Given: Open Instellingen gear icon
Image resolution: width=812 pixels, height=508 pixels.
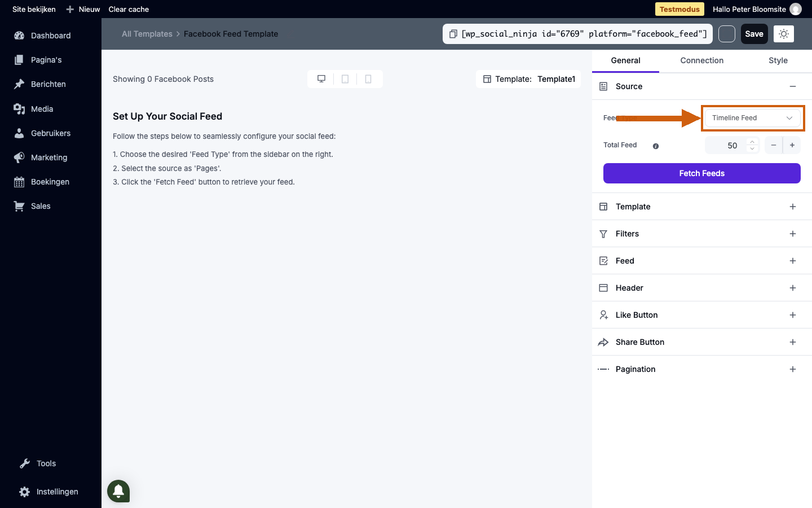Looking at the screenshot, I should tap(25, 492).
